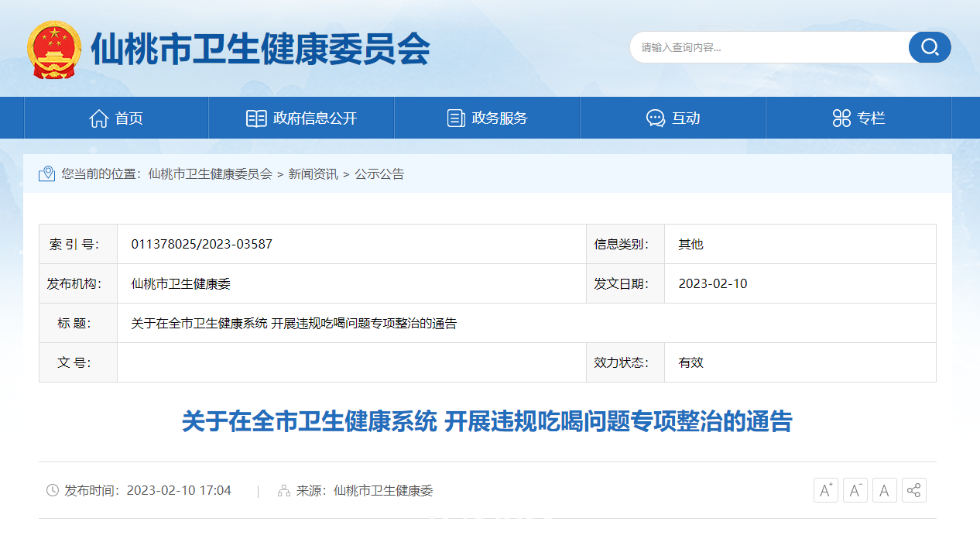Click the 来源：仙桃市卫生健康委 source text

[x=365, y=490]
